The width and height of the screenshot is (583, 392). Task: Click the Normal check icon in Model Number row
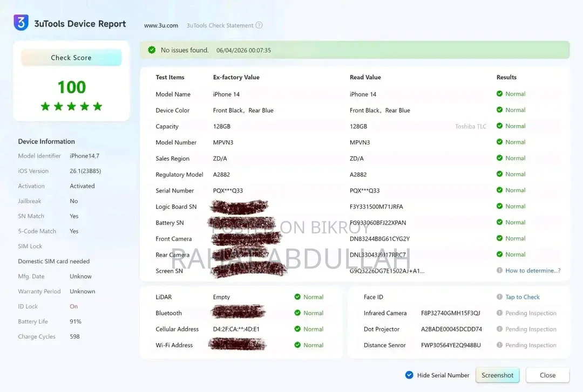pyautogui.click(x=499, y=142)
